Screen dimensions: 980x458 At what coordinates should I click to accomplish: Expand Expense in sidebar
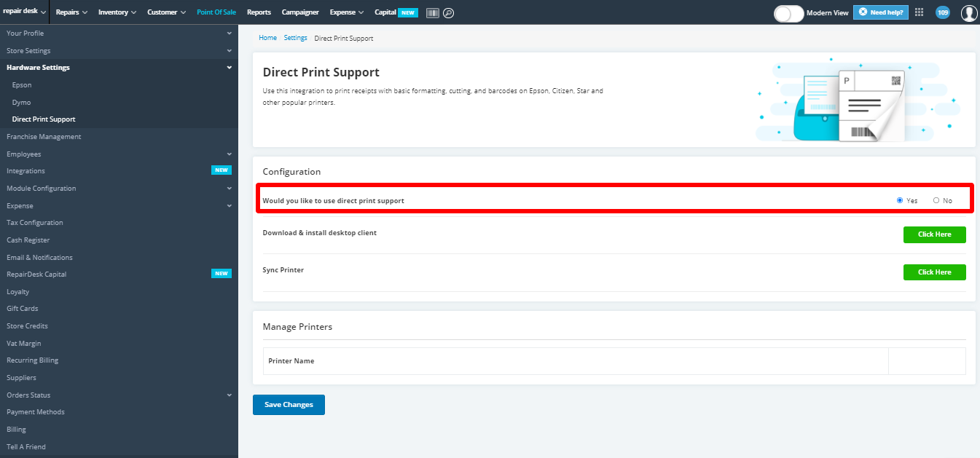tap(119, 205)
